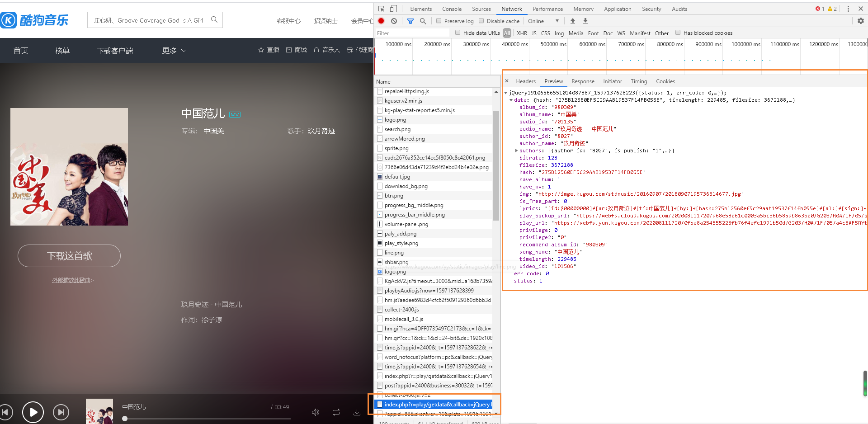This screenshot has height=424, width=868.
Task: Switch to the Console panel
Action: [452, 9]
